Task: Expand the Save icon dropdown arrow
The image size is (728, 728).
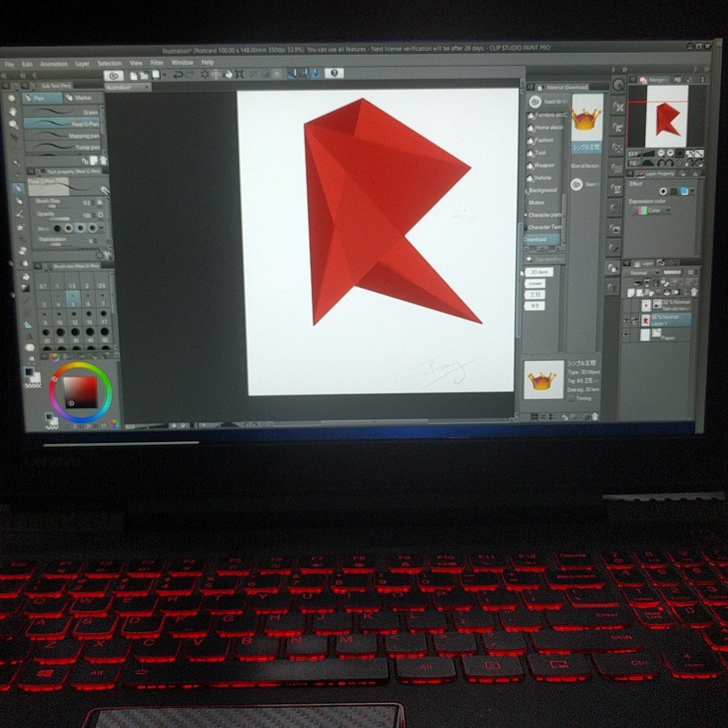Action: coord(164,75)
